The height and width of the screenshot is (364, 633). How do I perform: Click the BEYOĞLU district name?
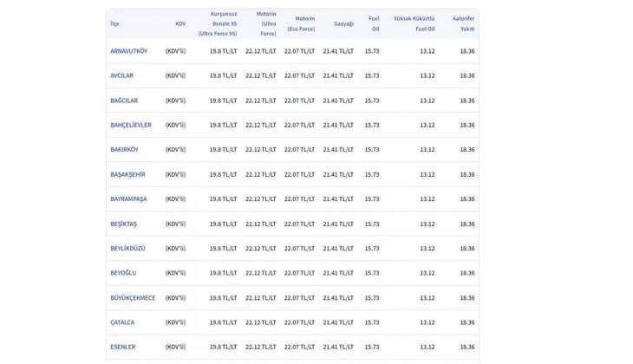tap(123, 273)
